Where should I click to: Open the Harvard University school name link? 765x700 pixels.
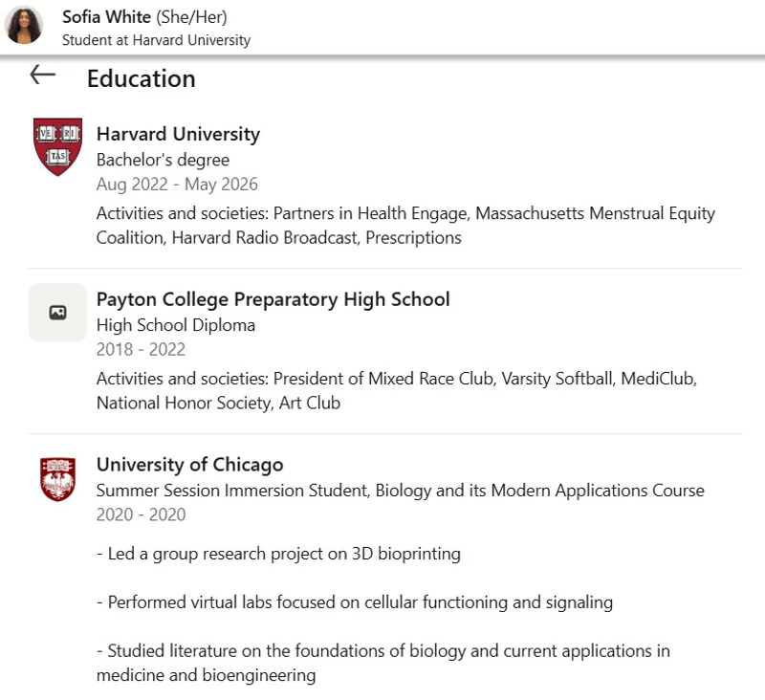(x=178, y=134)
